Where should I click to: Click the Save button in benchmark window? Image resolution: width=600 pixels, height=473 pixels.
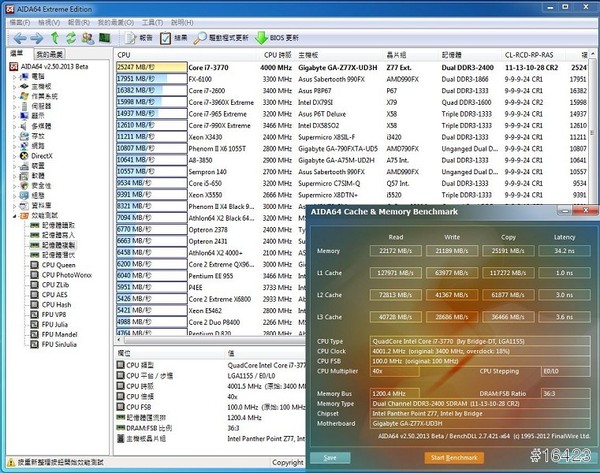[x=330, y=457]
